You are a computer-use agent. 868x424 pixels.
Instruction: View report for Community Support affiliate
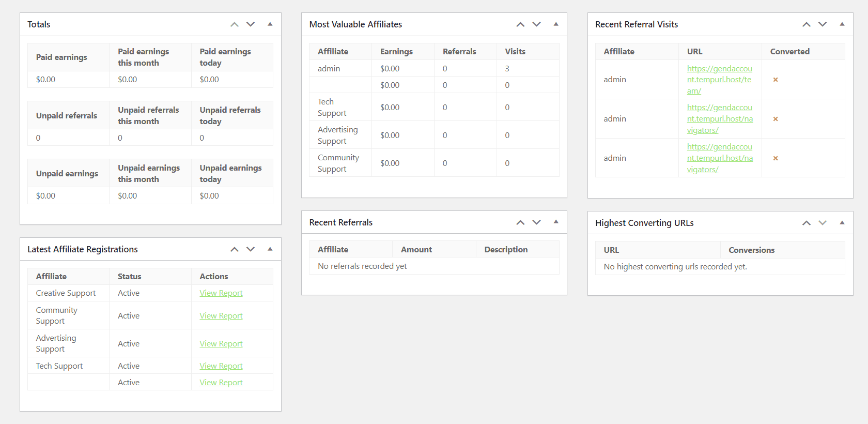(221, 316)
